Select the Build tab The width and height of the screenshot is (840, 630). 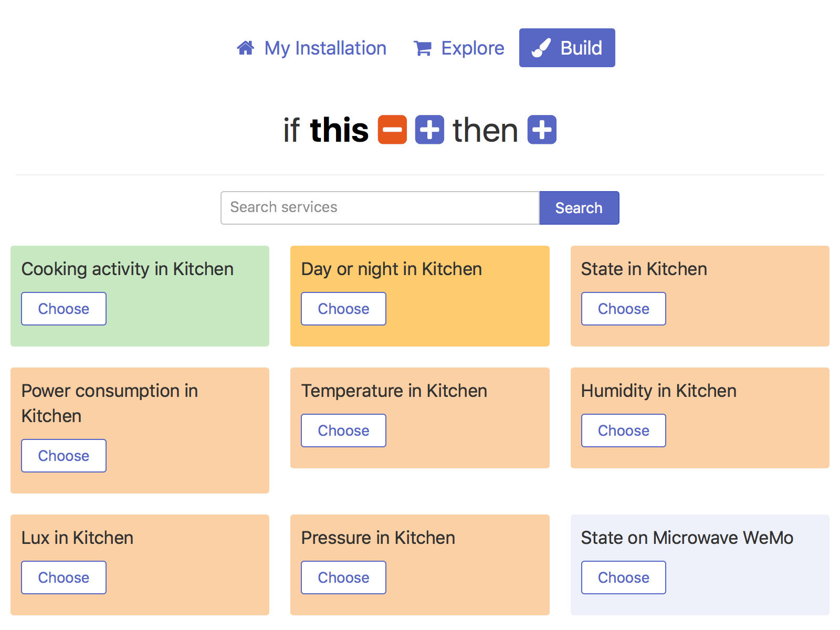[x=581, y=48]
